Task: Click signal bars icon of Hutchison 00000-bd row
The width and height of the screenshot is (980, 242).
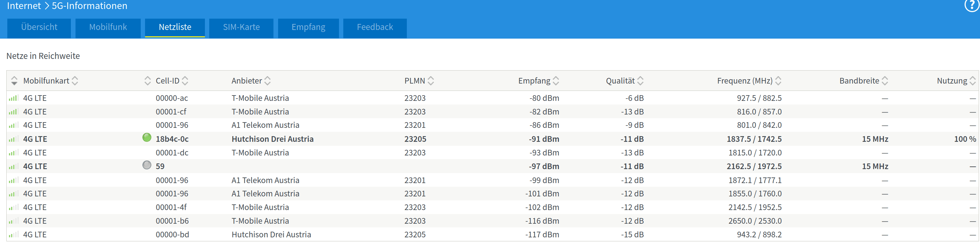Action: pos(13,235)
